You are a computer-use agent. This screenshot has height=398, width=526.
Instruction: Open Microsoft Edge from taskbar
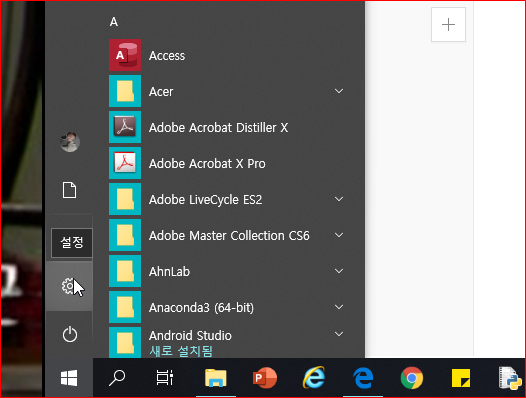point(363,378)
